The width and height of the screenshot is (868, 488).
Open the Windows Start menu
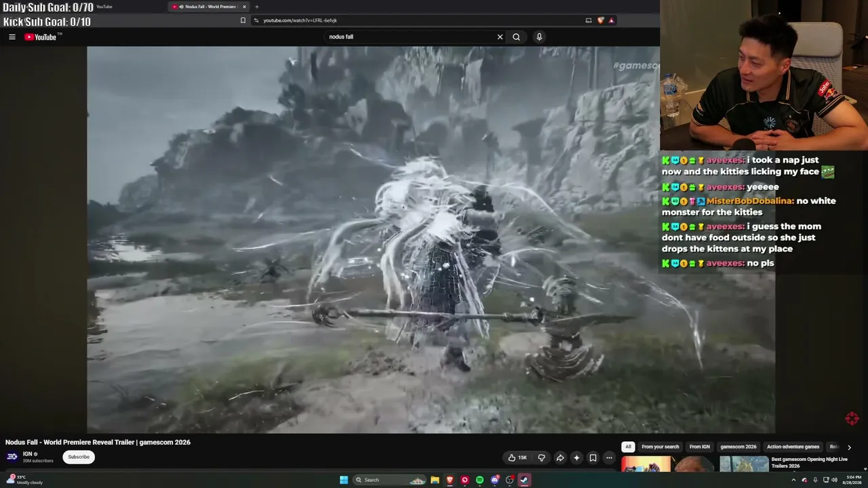344,480
